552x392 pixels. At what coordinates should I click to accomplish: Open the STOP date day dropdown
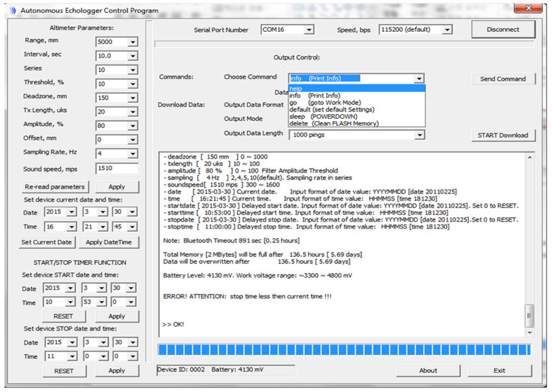click(132, 343)
